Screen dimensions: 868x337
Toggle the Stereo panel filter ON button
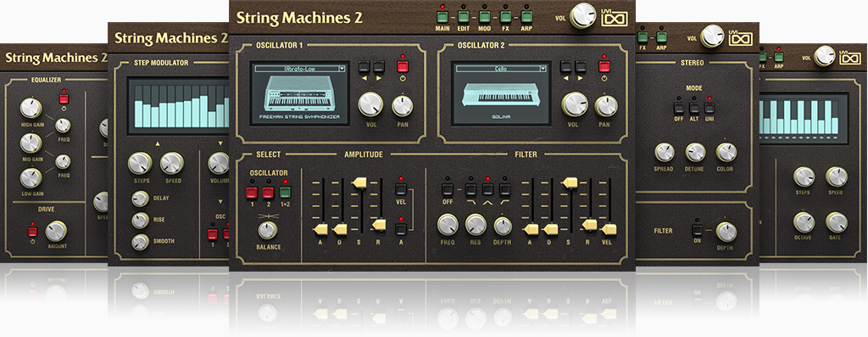click(698, 230)
